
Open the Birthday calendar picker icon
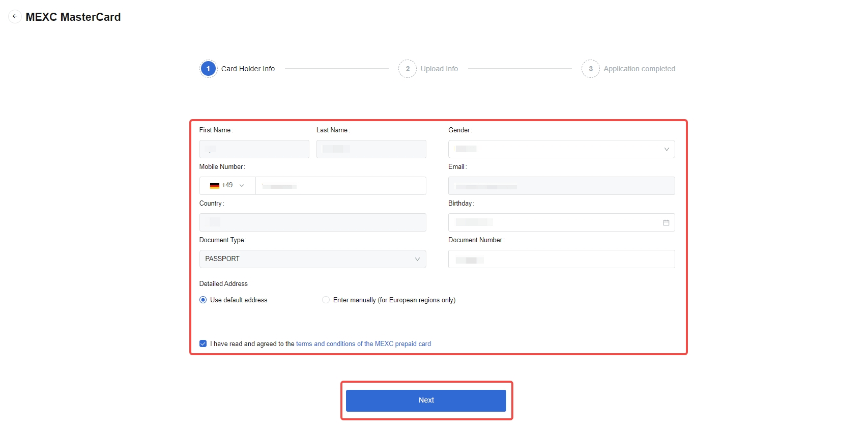pyautogui.click(x=666, y=222)
